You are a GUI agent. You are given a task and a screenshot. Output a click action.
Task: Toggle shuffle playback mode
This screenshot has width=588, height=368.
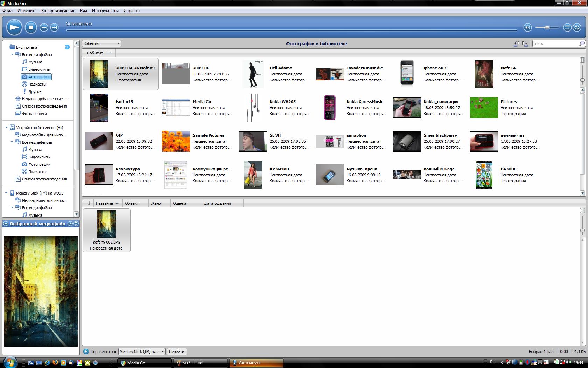567,27
